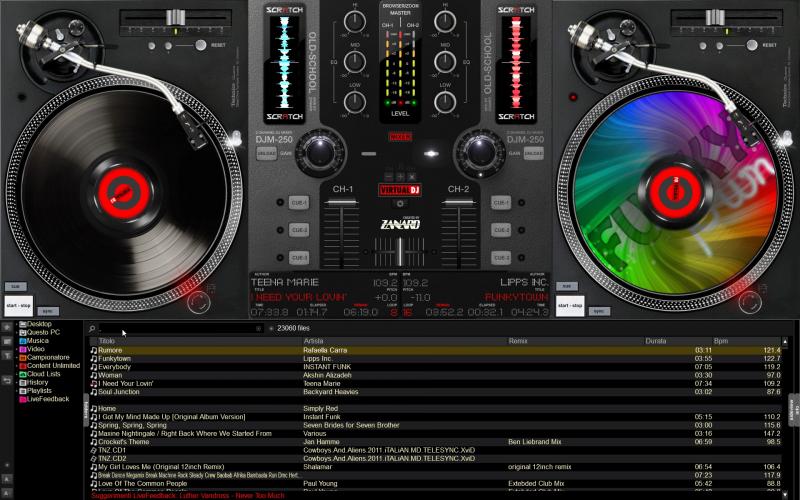Click the star favorites icon in browser sidebar
Image resolution: width=800 pixels, height=500 pixels.
pyautogui.click(x=7, y=327)
